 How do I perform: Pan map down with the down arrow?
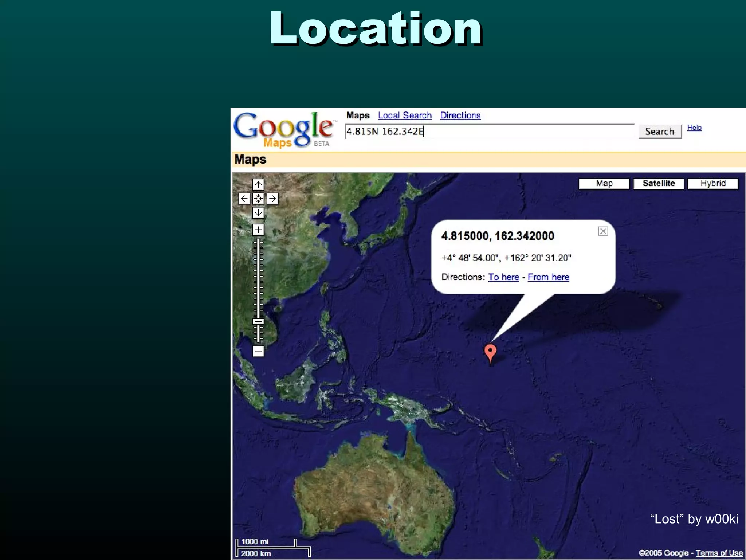tap(258, 213)
